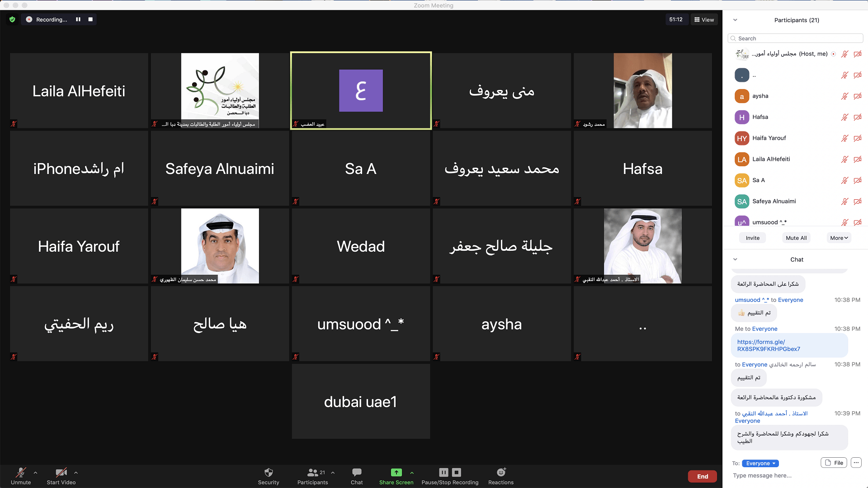868x488 pixels.
Task: Toggle Unmute microphone button
Action: pos(21,473)
